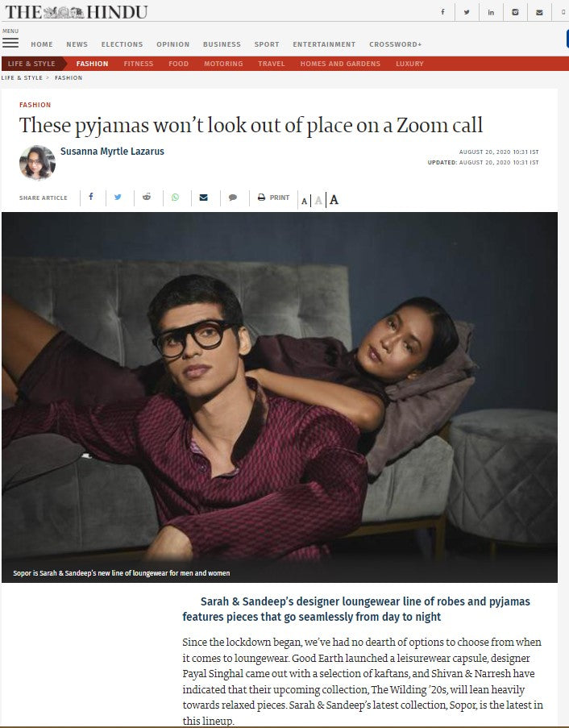Switch to the Homes and Gardens tab
Image resolution: width=569 pixels, height=728 pixels.
tap(340, 64)
